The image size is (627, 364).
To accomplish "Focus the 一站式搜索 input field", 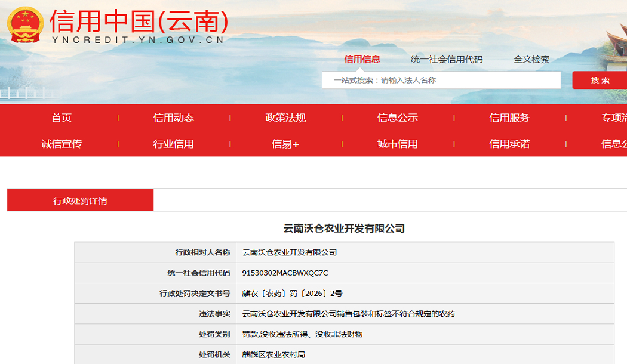I will click(x=441, y=81).
